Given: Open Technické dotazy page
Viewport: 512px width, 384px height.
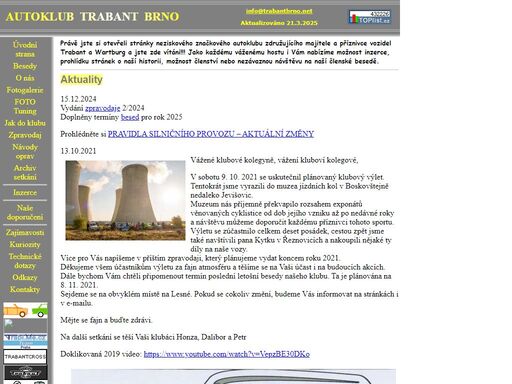Looking at the screenshot, I should (x=25, y=261).
